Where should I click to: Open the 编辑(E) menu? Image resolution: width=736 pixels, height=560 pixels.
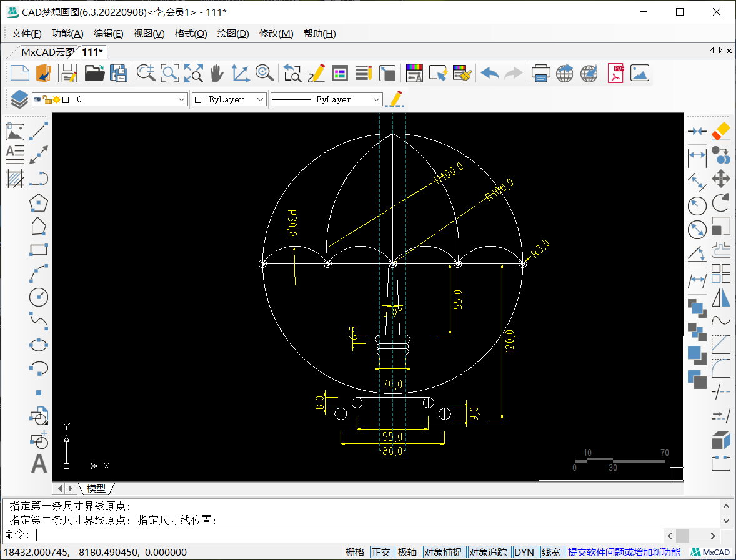(x=109, y=33)
